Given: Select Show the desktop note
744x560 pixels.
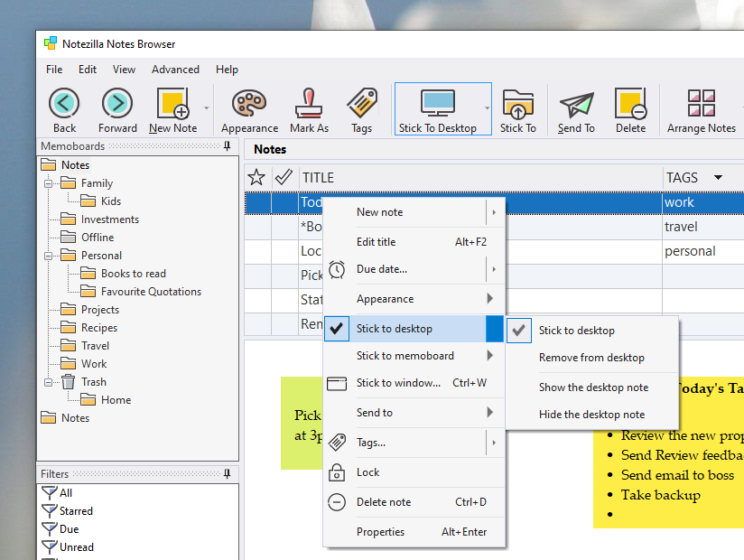Looking at the screenshot, I should [x=591, y=387].
